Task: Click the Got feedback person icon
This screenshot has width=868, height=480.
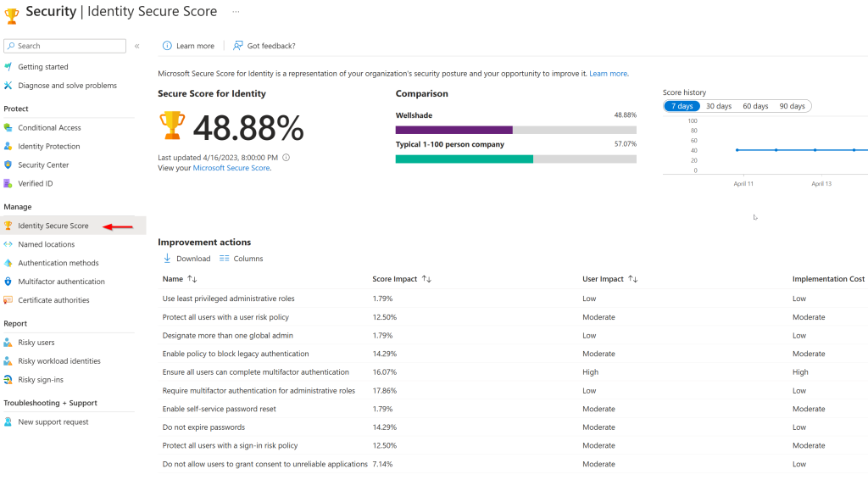Action: 237,46
